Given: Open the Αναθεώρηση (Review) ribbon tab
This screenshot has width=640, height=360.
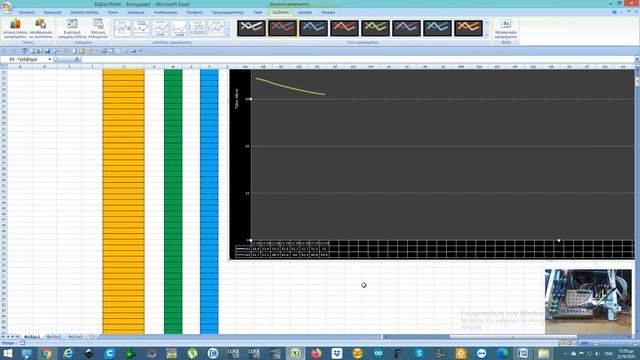Looking at the screenshot, I should [165, 12].
